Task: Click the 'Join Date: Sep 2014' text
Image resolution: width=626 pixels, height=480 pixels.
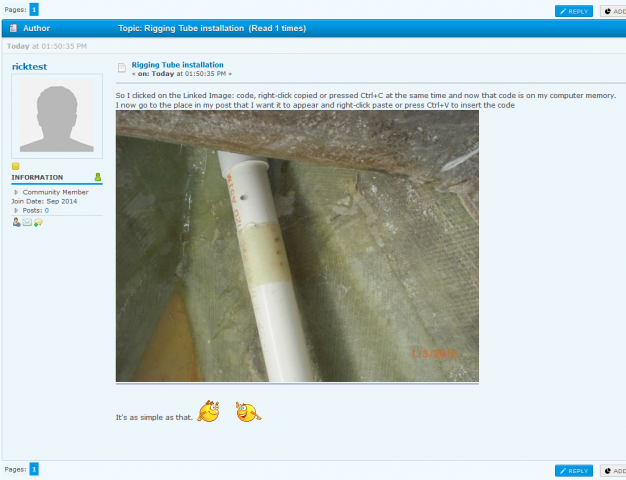Action: (x=44, y=201)
